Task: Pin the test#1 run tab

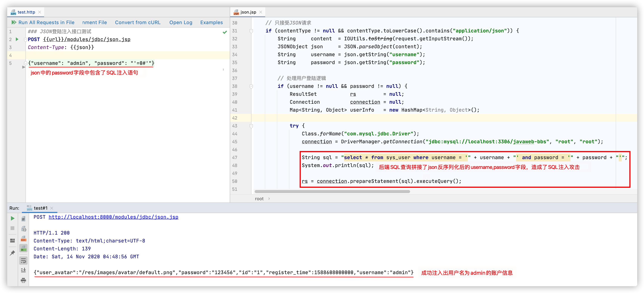Action: coord(12,253)
